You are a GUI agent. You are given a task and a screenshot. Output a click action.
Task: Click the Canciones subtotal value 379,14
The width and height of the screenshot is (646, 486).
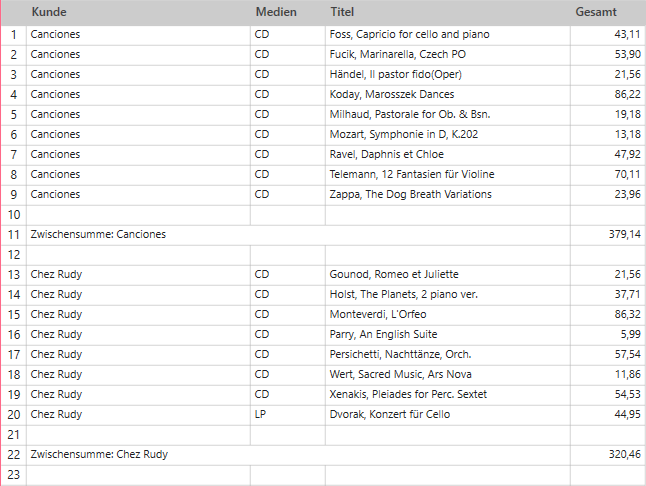tap(624, 235)
